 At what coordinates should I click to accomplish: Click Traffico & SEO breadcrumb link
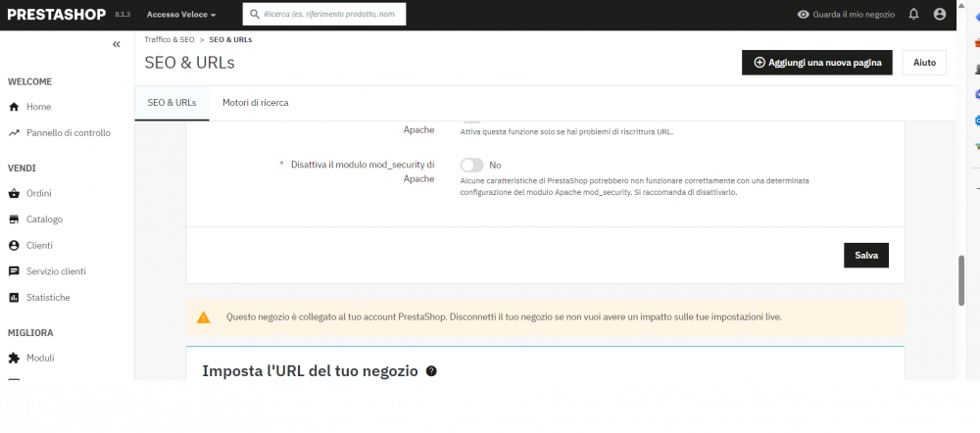(170, 39)
